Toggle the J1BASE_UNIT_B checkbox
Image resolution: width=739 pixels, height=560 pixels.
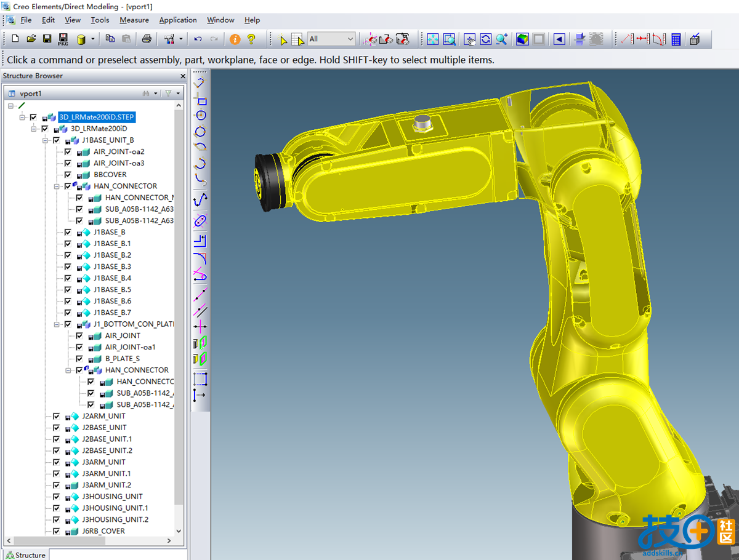point(57,140)
